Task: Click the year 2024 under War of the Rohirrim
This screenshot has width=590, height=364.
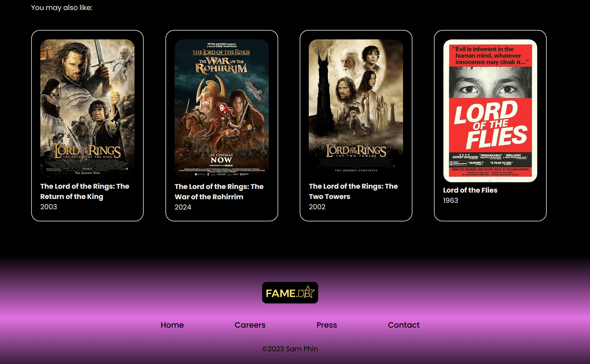Action: point(183,207)
